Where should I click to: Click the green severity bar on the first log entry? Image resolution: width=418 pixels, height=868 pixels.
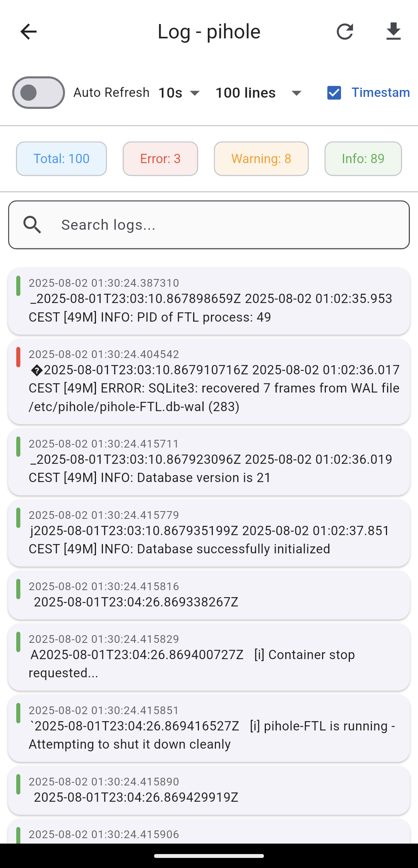pos(19,285)
